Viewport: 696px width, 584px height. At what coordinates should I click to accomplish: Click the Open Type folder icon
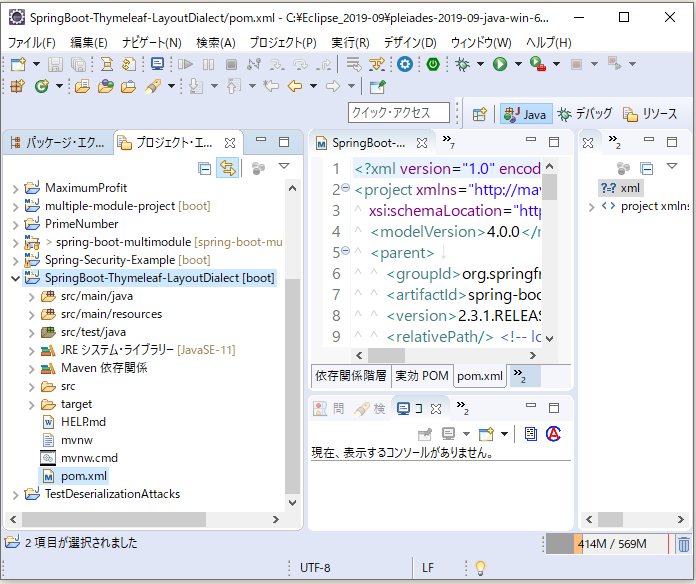tap(83, 86)
